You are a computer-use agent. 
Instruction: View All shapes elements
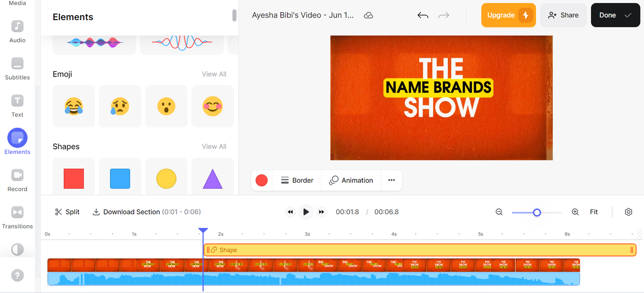(214, 146)
